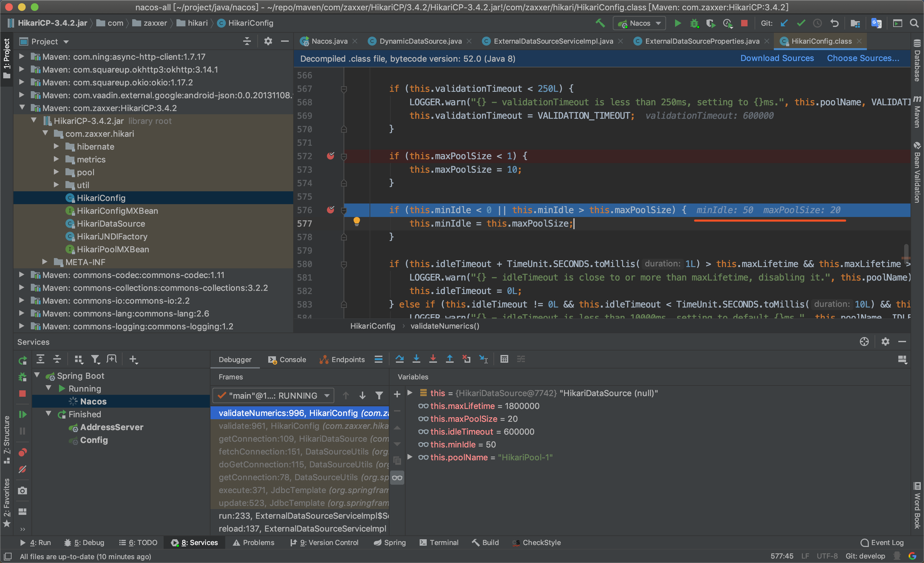Start the debugger with the bug icon
The height and width of the screenshot is (563, 924).
(695, 23)
